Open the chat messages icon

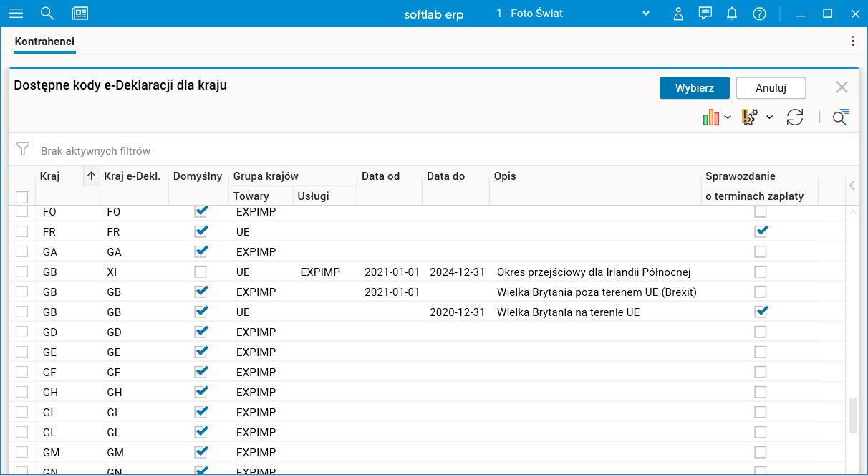pos(705,14)
